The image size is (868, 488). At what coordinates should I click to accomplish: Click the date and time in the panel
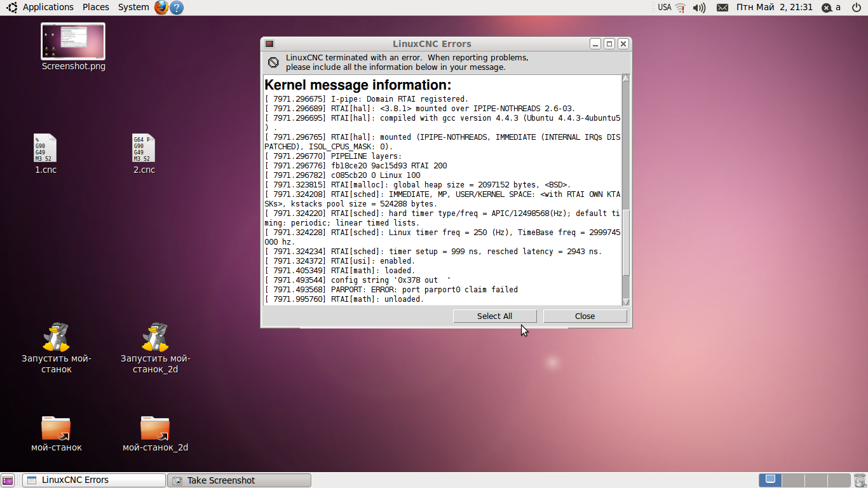coord(774,7)
